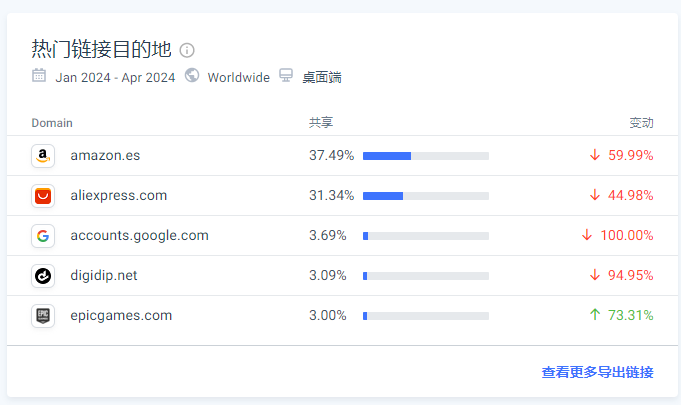Viewport: 681px width, 405px height.
Task: Click the AliExpress favicon icon
Action: pyautogui.click(x=43, y=196)
